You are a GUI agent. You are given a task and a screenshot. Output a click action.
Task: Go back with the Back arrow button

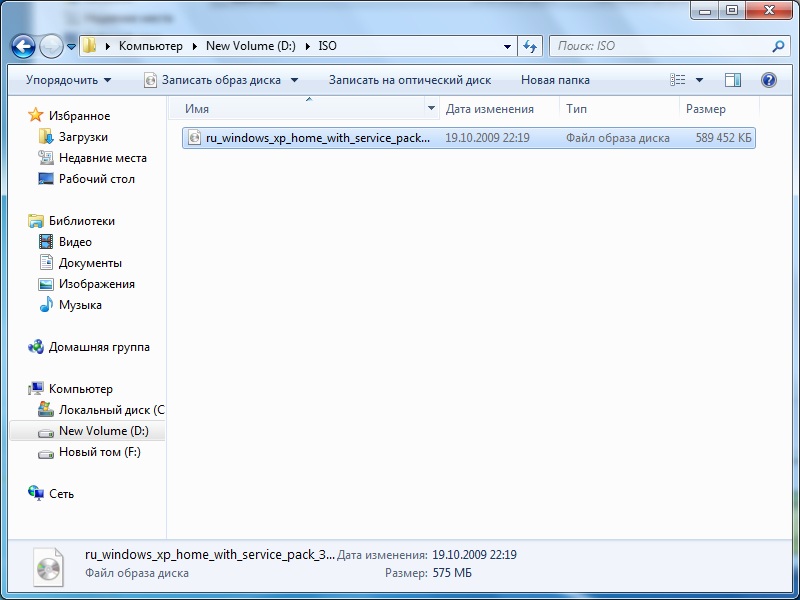(x=23, y=46)
